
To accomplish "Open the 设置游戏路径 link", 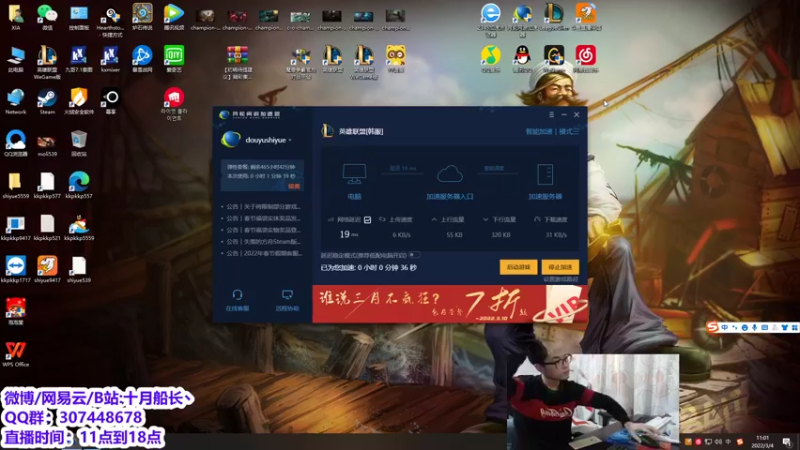I will [560, 279].
